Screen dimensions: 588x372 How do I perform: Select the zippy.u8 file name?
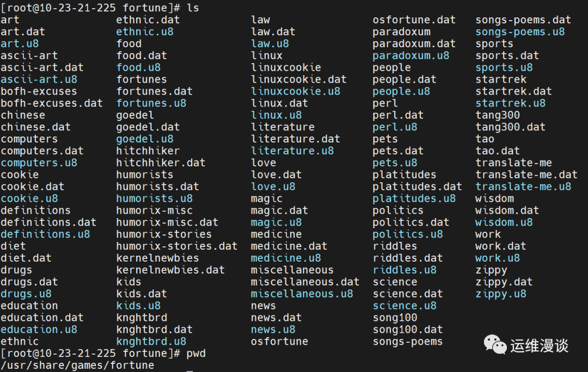(501, 294)
